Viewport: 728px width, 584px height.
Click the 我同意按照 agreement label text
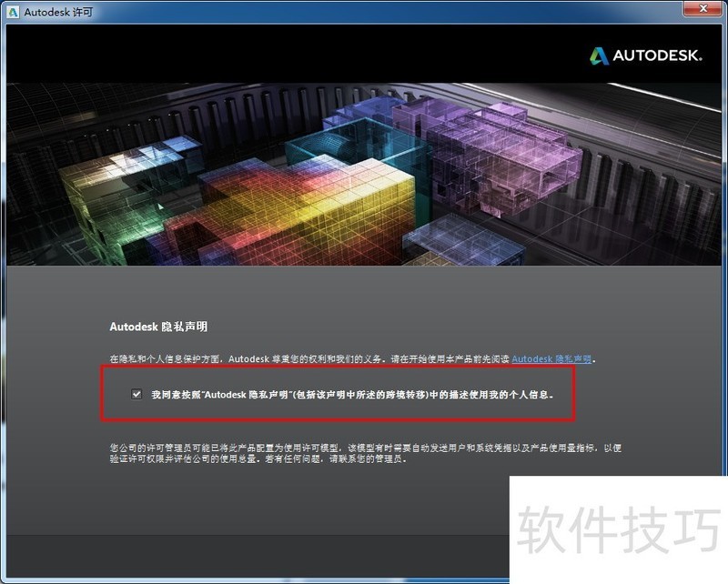coord(352,395)
